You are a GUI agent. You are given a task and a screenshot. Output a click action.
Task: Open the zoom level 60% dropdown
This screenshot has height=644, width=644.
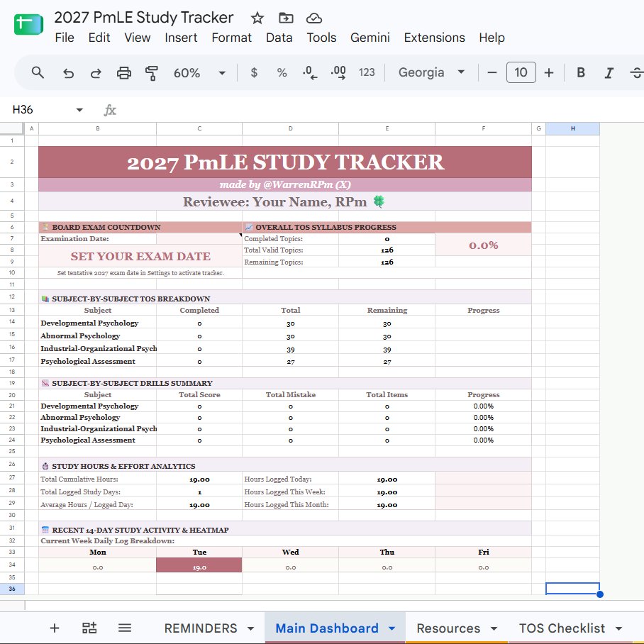(199, 72)
